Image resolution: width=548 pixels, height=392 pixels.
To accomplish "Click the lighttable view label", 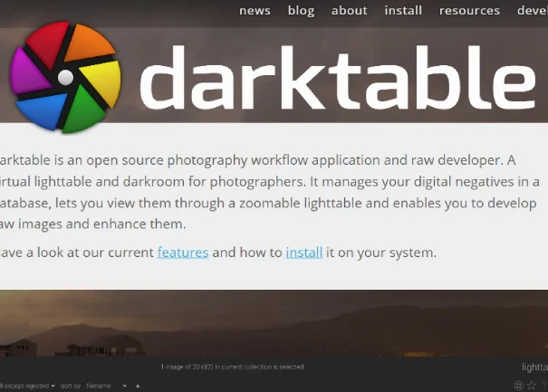I will pyautogui.click(x=534, y=367).
